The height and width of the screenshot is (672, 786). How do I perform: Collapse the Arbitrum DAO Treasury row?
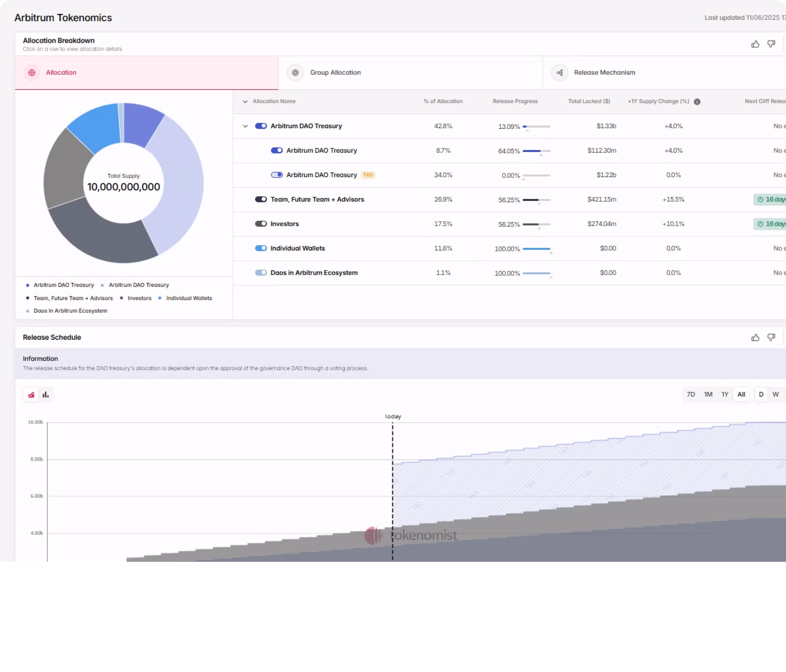coord(245,126)
